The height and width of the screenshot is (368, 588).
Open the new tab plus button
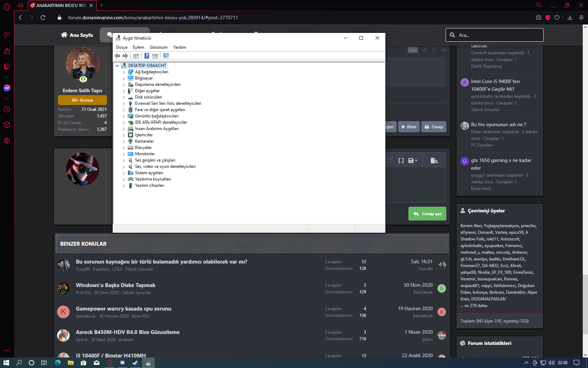[102, 5]
